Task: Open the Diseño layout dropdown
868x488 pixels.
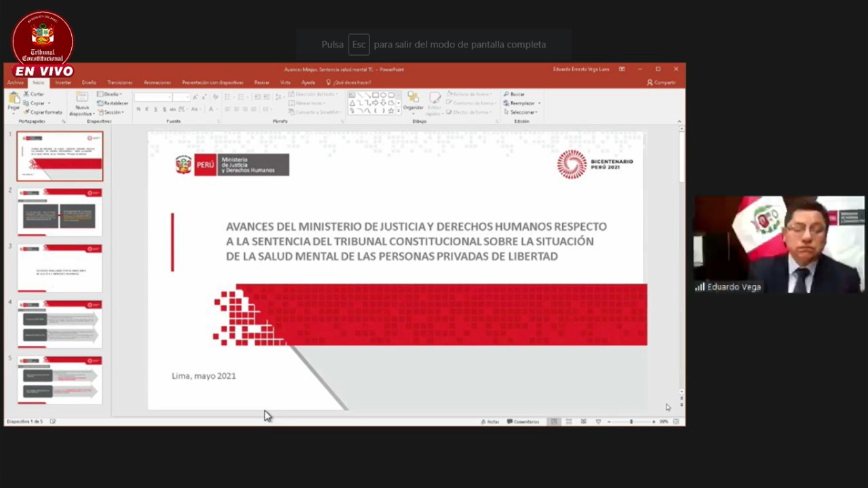Action: tap(110, 94)
